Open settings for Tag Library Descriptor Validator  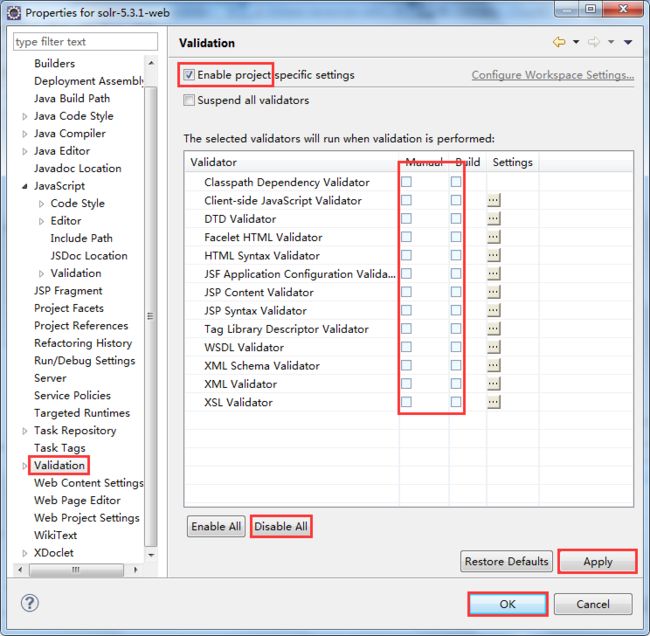[493, 328]
